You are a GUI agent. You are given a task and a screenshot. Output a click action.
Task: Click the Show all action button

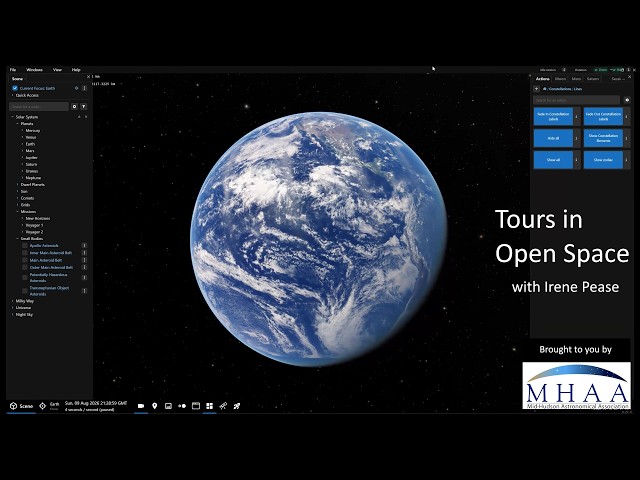[553, 160]
